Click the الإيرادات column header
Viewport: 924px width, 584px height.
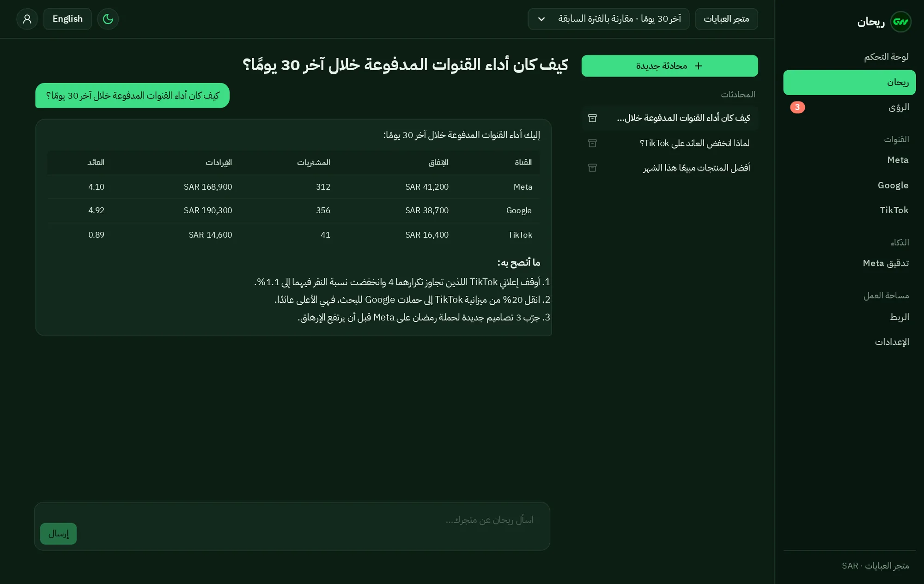tap(219, 163)
